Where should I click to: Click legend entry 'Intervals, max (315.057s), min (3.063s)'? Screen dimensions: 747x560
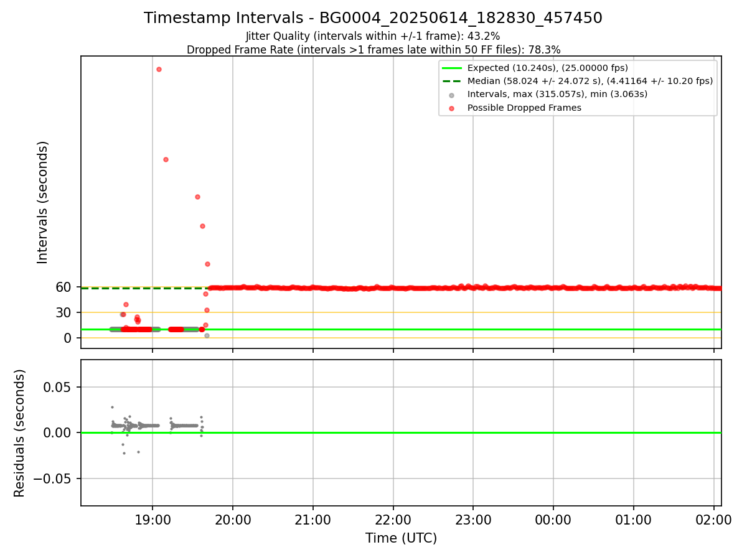(x=558, y=94)
